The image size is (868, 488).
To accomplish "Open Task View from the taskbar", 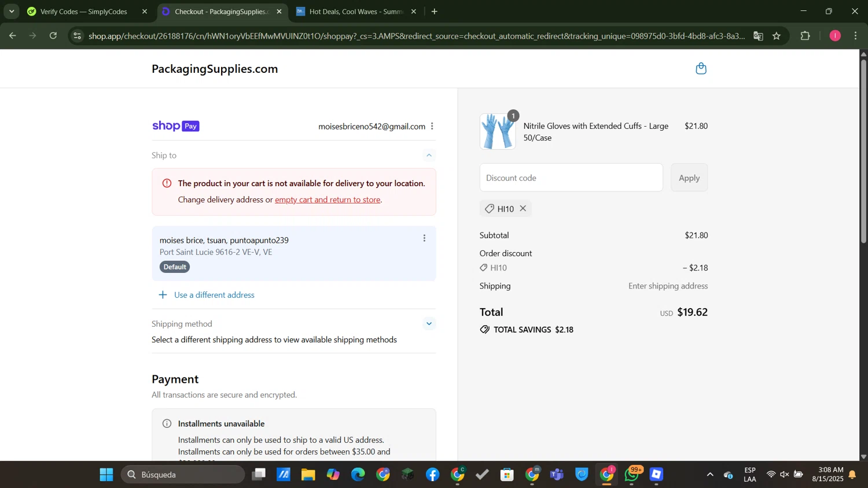I will [x=259, y=475].
